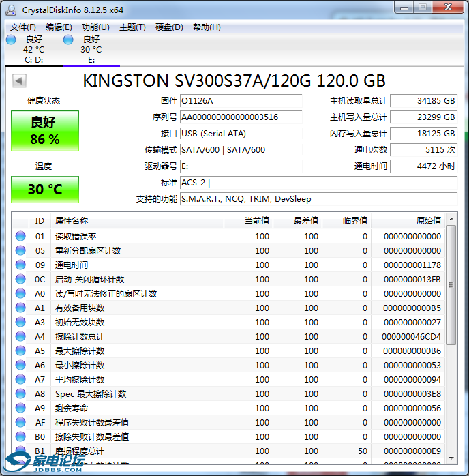The width and height of the screenshot is (469, 476).
Task: Select attribute name 读/写时无法修正的扇区计数
Action: pos(106,293)
